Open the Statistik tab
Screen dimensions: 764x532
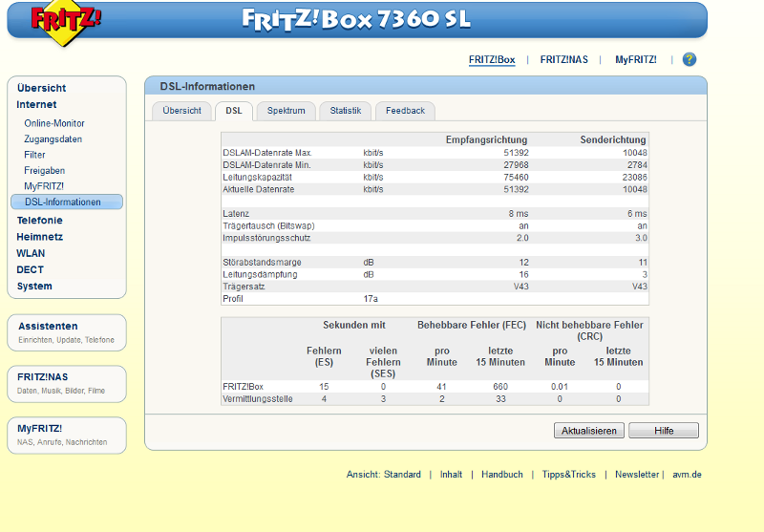pyautogui.click(x=346, y=111)
